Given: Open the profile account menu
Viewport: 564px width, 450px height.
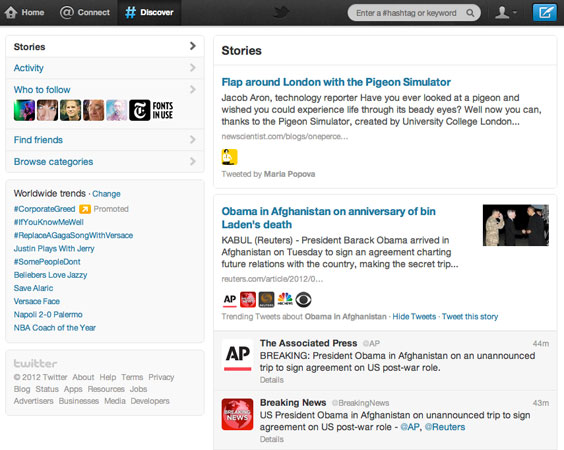Looking at the screenshot, I should tap(505, 13).
